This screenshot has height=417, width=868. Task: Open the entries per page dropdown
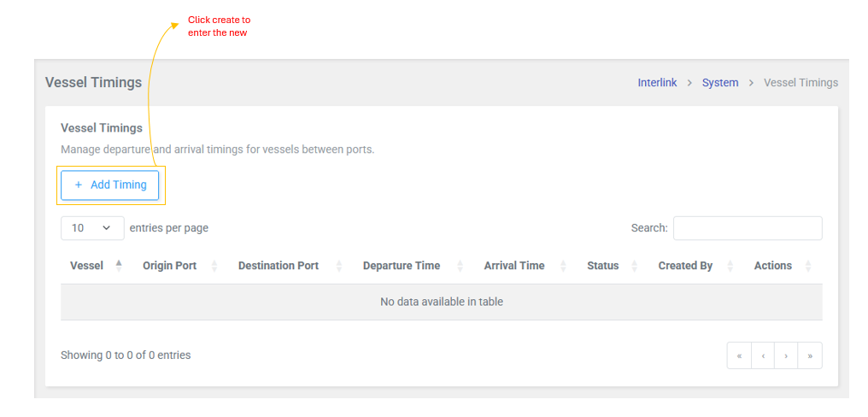tap(92, 228)
